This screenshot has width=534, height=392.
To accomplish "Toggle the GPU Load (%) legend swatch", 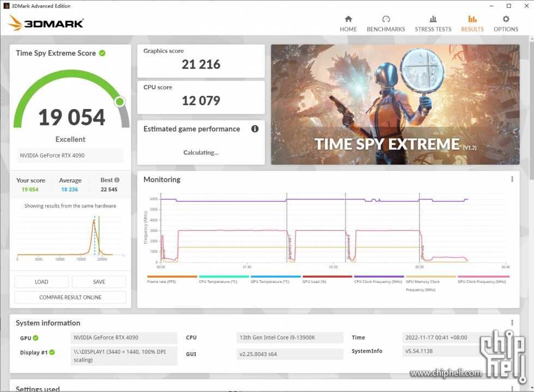I will point(327,276).
